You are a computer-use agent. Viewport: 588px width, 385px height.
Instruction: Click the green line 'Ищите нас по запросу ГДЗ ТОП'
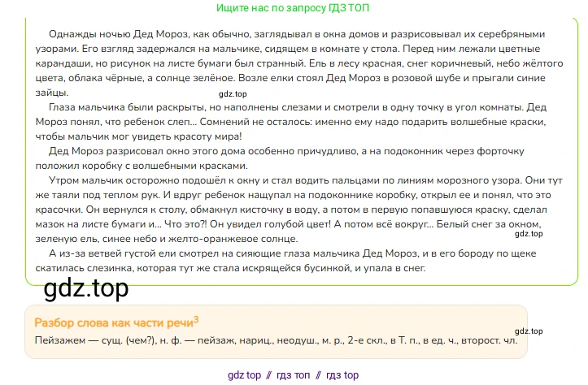click(x=293, y=8)
